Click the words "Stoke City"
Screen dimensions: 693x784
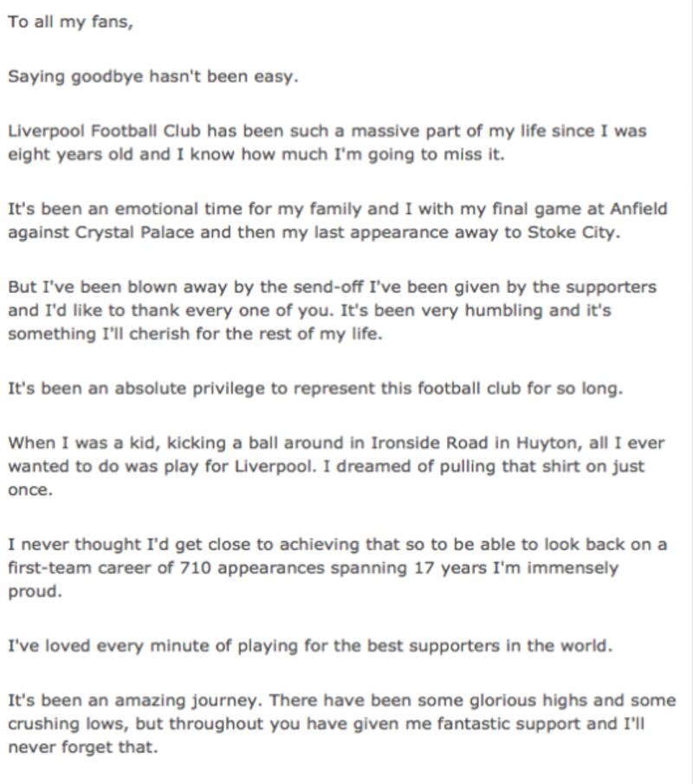point(571,232)
